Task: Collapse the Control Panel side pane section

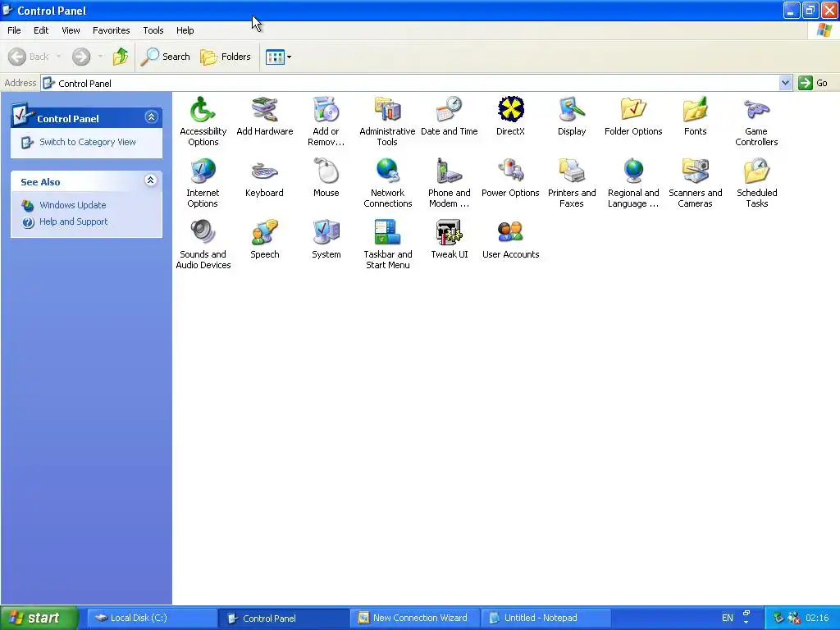Action: (x=151, y=116)
